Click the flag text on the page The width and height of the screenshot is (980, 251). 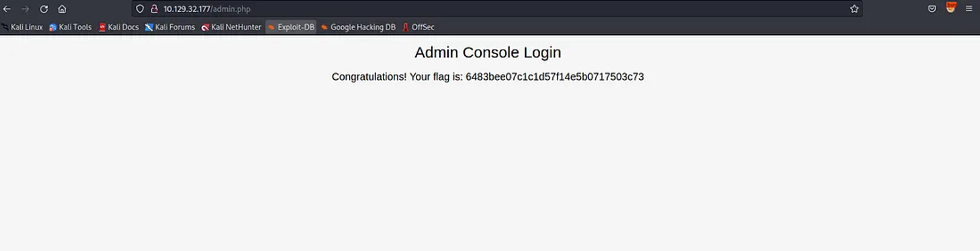(488, 77)
